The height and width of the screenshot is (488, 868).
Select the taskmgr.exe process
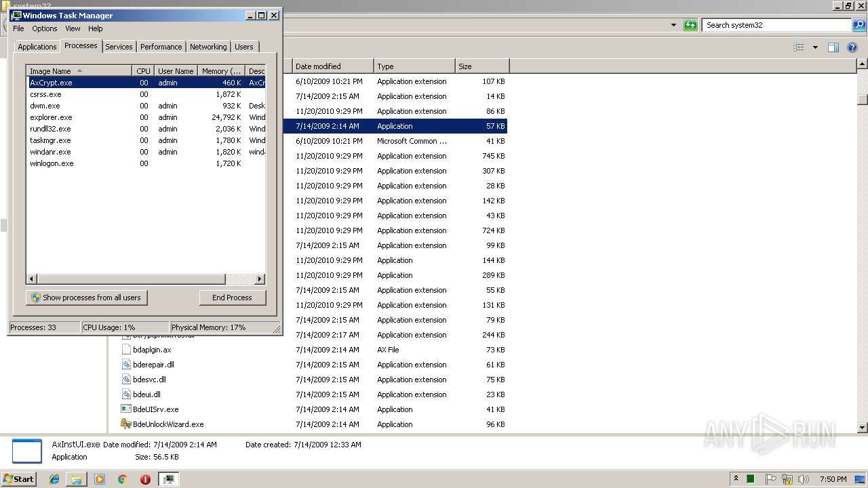point(146,140)
